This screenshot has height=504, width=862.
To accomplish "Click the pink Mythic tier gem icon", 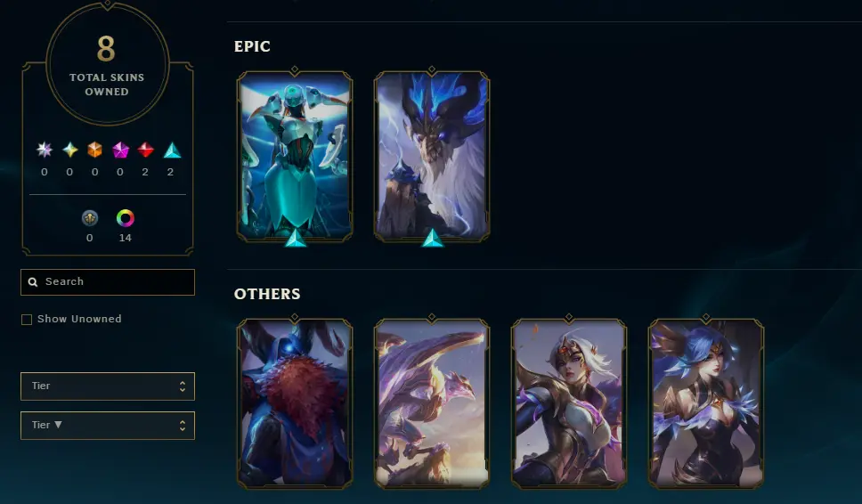I will click(x=120, y=150).
